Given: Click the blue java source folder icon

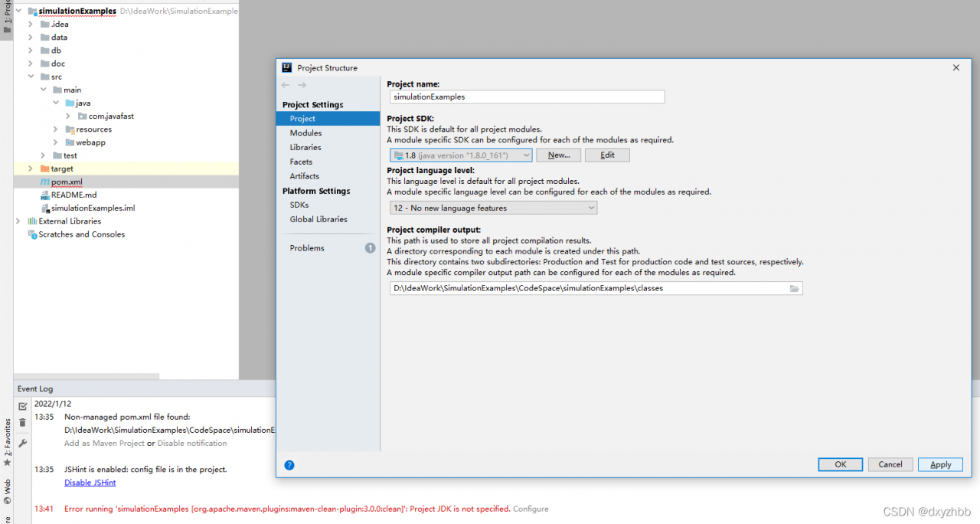Looking at the screenshot, I should coord(69,103).
